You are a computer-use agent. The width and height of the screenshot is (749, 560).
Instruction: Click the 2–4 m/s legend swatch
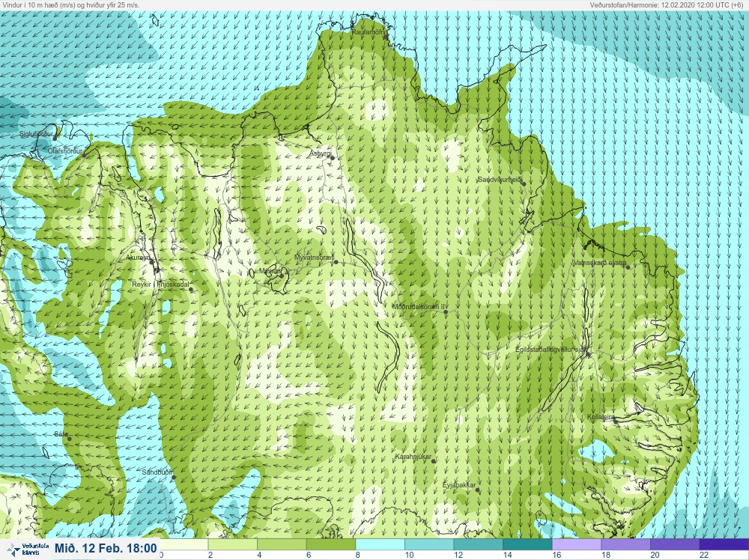click(x=233, y=545)
